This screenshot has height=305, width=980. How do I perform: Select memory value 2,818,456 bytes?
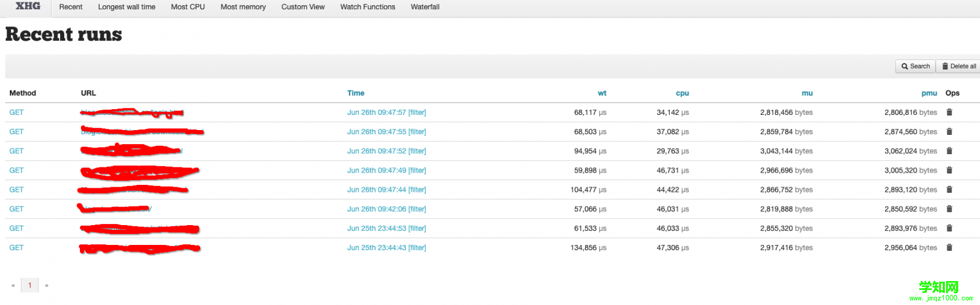click(786, 112)
